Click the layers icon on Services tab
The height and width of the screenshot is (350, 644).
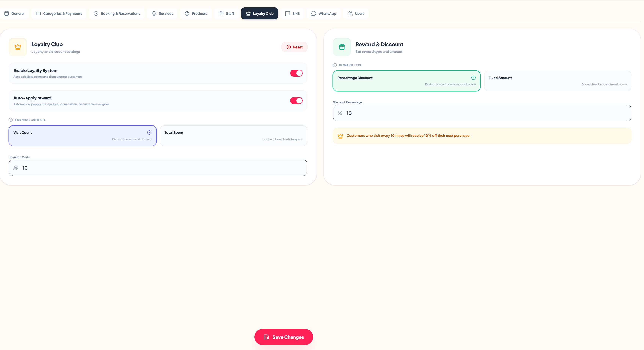pos(154,13)
